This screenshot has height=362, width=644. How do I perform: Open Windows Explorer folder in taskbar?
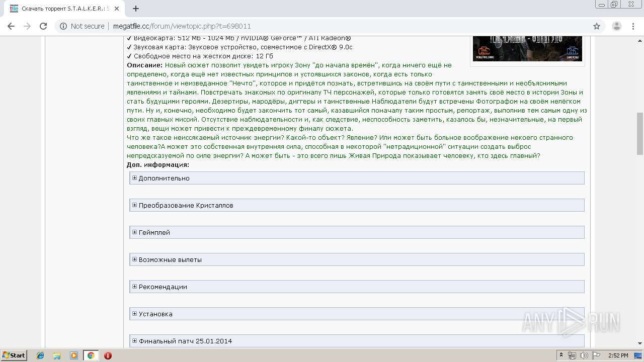(57, 355)
